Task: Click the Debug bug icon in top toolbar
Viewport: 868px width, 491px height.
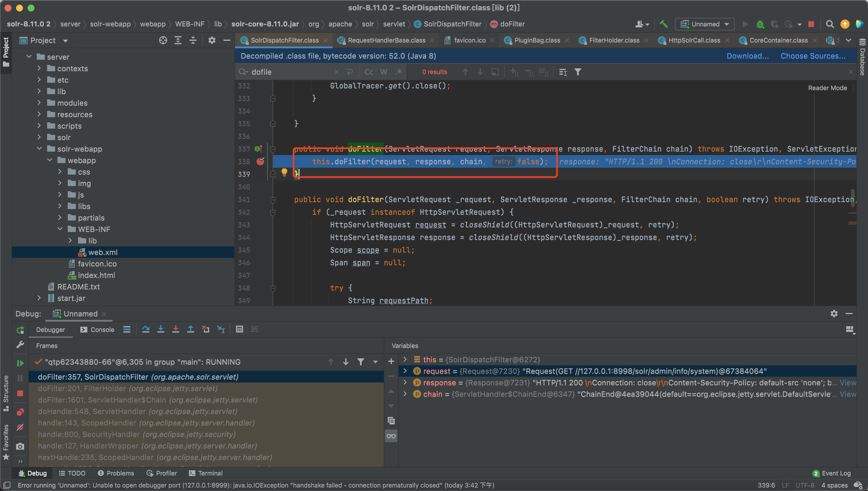Action: 760,24
